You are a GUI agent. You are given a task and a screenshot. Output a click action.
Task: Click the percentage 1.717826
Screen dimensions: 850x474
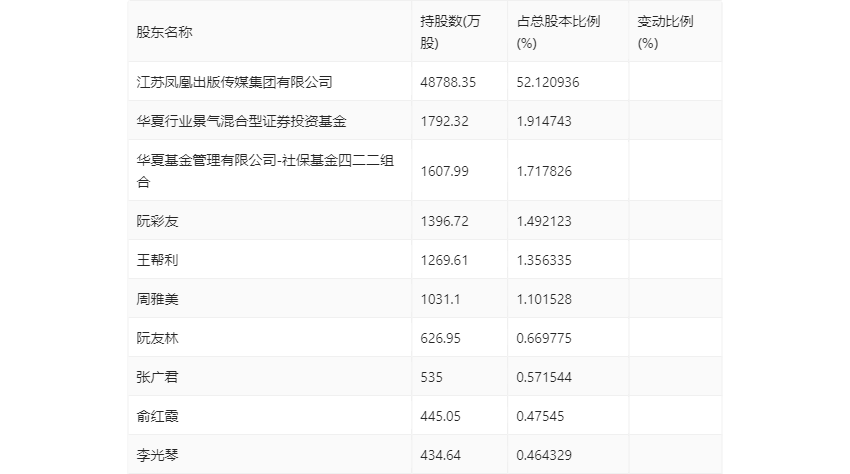click(x=544, y=171)
